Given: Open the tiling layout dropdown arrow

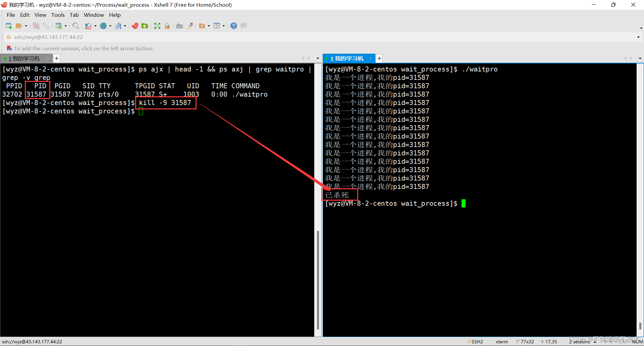Looking at the screenshot, I should click(223, 26).
